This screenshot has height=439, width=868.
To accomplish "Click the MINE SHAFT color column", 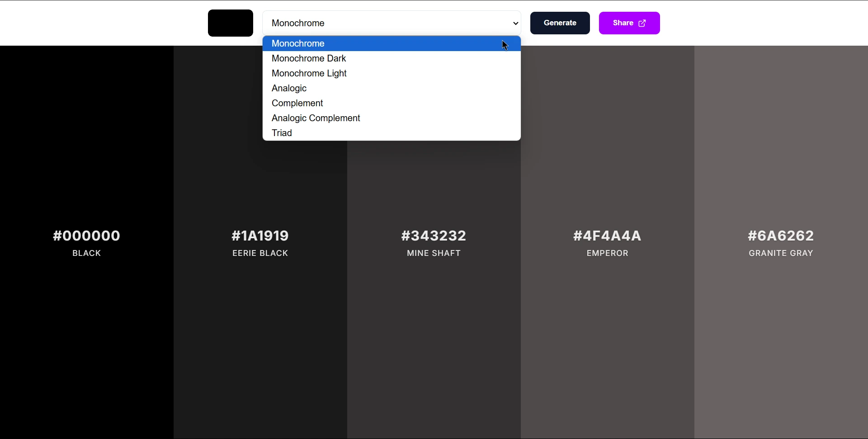I will click(434, 339).
